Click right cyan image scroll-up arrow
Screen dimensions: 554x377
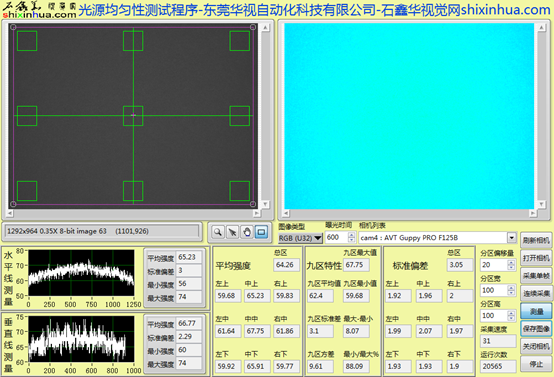[542, 28]
